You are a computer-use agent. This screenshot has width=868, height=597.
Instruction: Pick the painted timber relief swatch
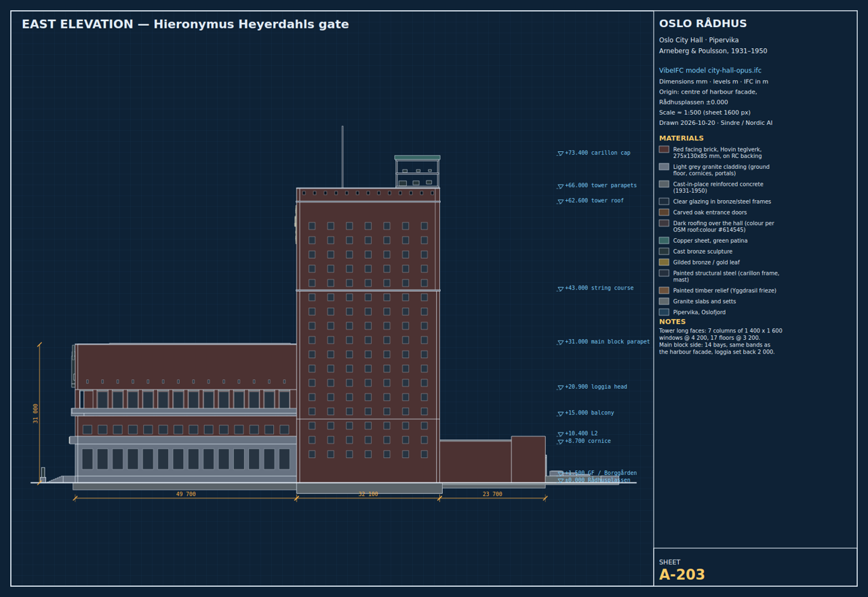tap(664, 290)
